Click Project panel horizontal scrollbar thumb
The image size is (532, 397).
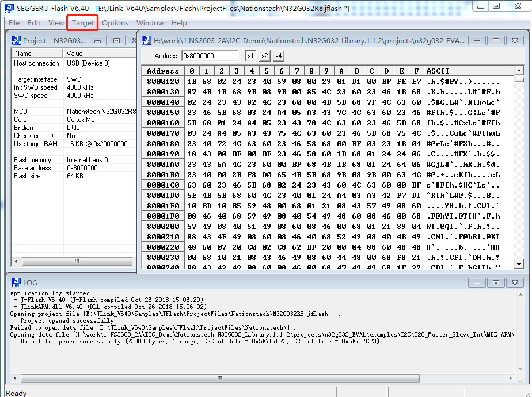pyautogui.click(x=77, y=261)
